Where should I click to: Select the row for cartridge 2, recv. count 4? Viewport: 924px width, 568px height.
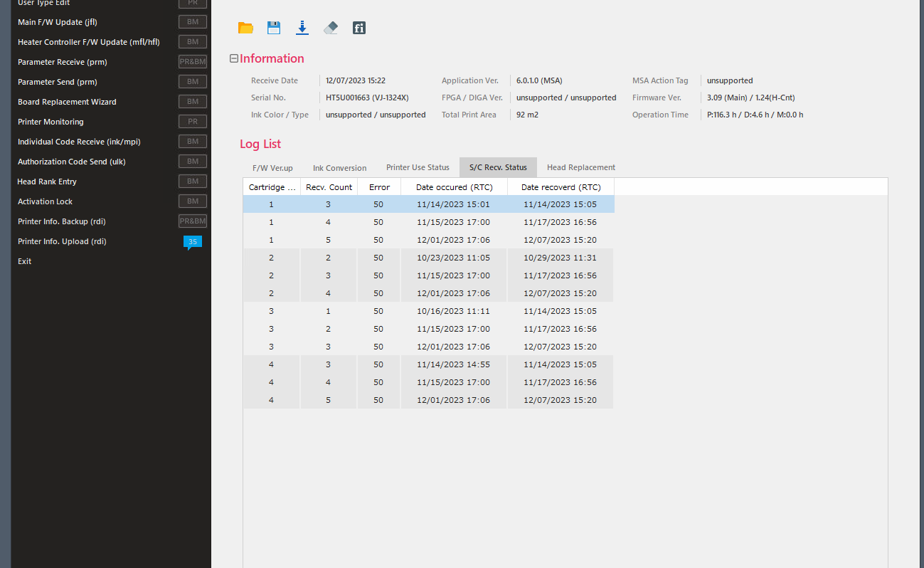click(x=428, y=293)
